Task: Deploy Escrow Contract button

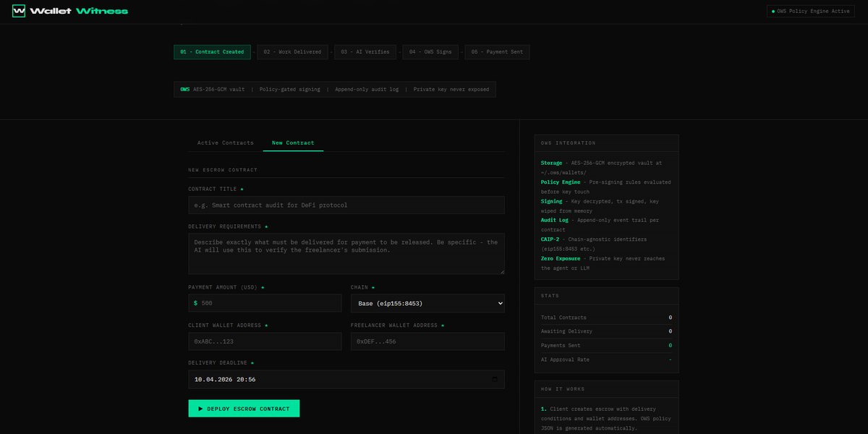Action: tap(244, 409)
